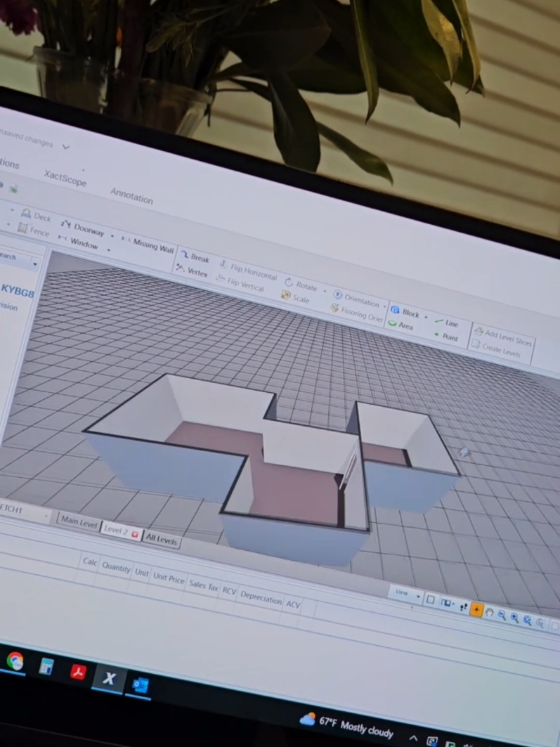Choose the Window tool
This screenshot has width=560, height=747.
[78, 242]
